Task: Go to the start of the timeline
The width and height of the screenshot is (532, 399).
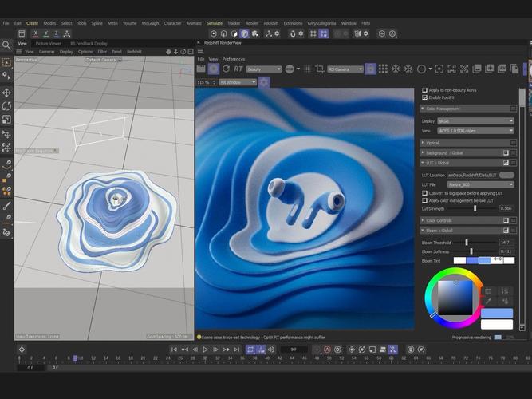Action: [x=174, y=350]
